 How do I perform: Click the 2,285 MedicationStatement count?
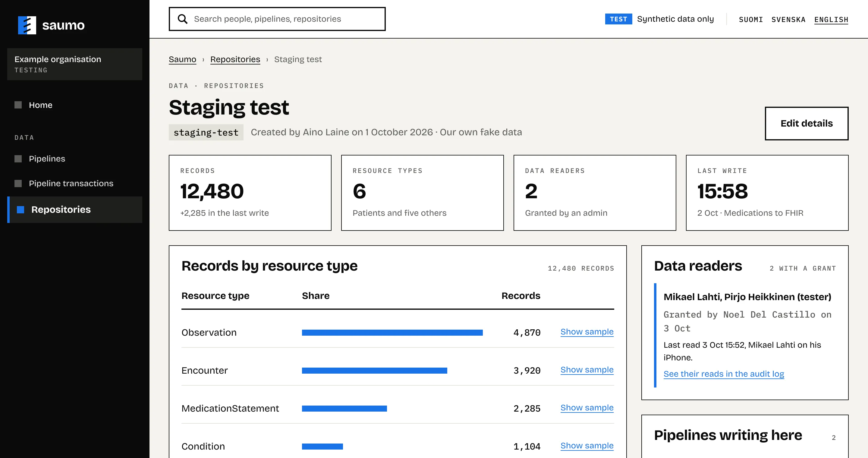[527, 409]
